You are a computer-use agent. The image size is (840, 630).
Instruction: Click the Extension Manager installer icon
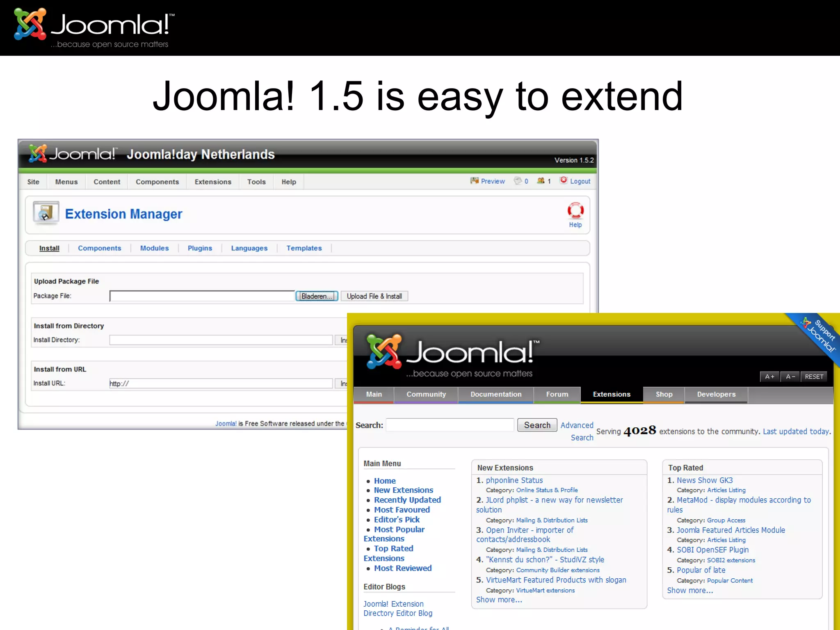[x=46, y=212]
